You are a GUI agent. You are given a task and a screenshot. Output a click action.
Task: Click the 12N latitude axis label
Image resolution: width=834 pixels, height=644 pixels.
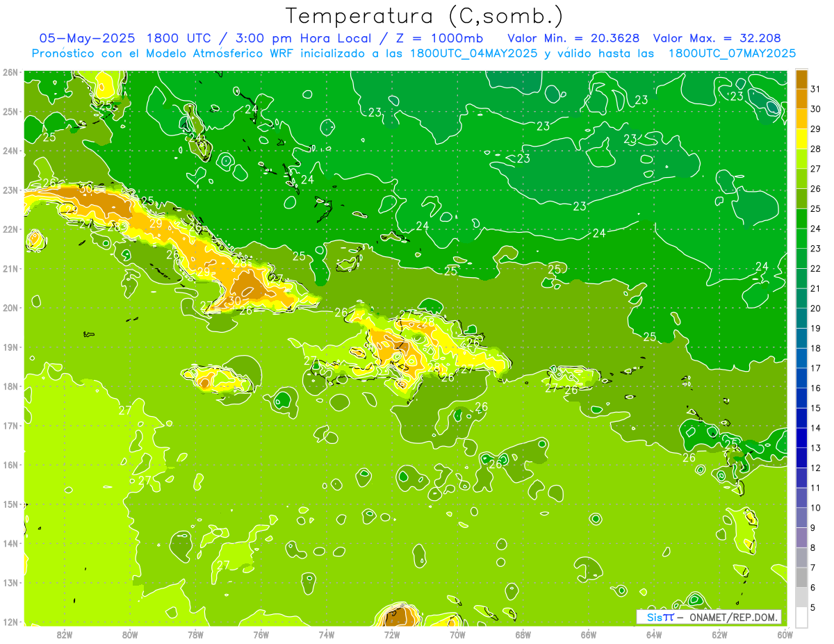tap(10, 622)
